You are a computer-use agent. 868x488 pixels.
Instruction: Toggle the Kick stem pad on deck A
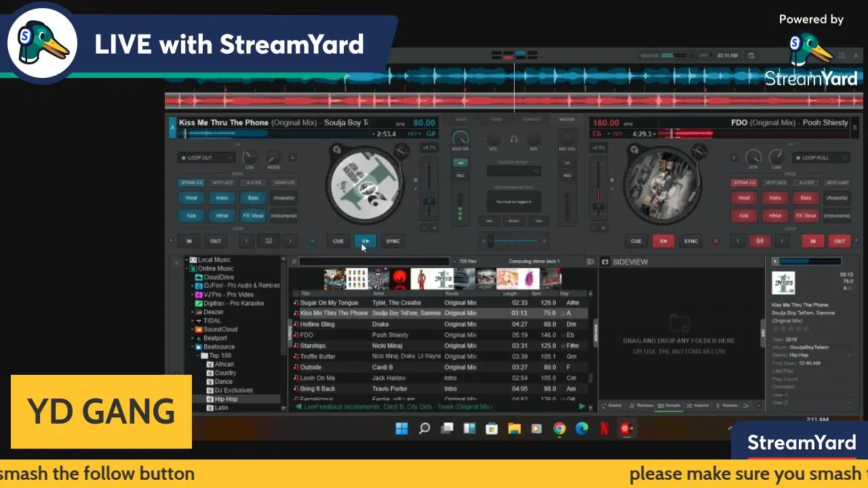191,216
